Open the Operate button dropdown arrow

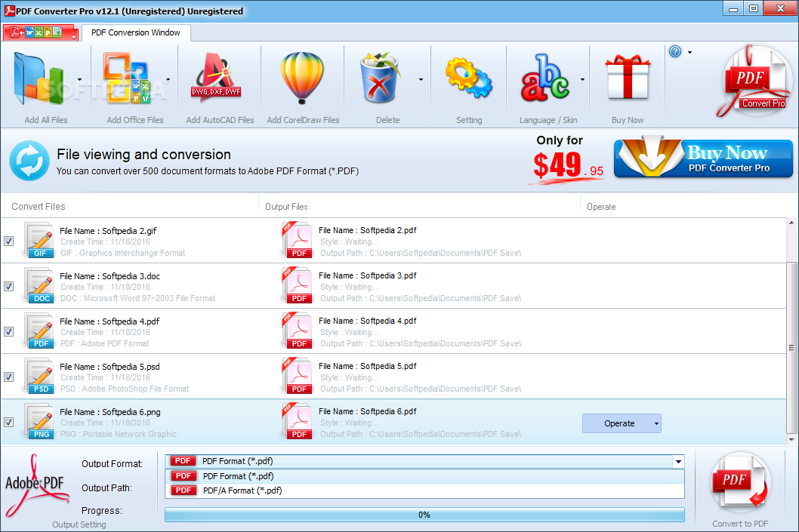point(656,423)
